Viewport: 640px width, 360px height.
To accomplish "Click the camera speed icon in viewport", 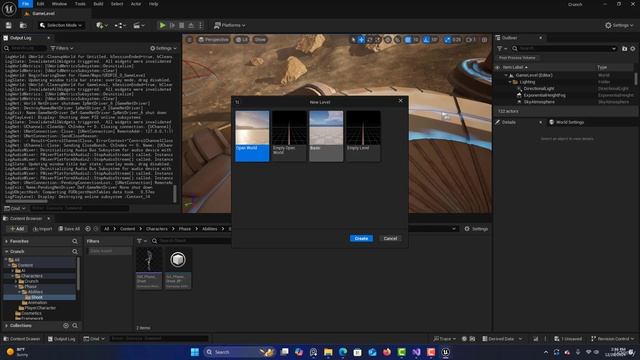I will coord(470,40).
